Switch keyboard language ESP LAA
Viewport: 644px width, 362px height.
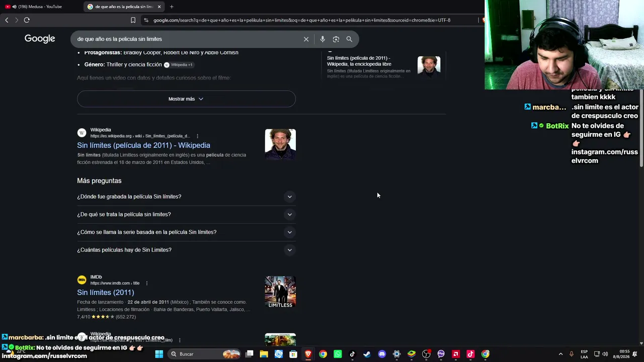tap(584, 354)
